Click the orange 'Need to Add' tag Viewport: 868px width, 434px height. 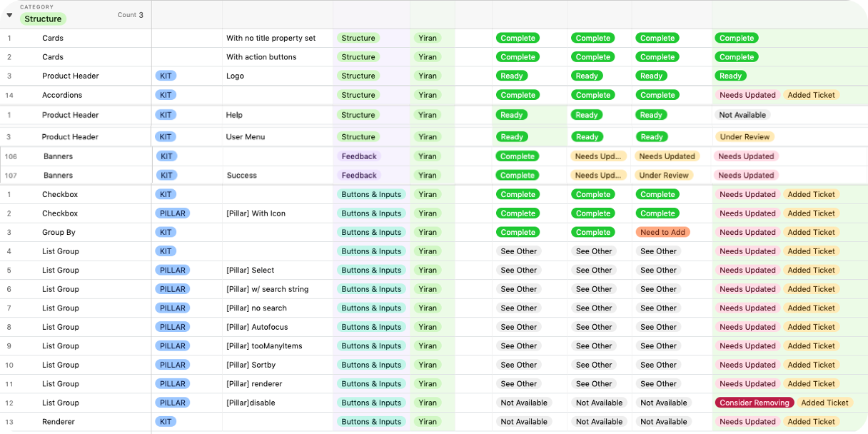pos(662,233)
